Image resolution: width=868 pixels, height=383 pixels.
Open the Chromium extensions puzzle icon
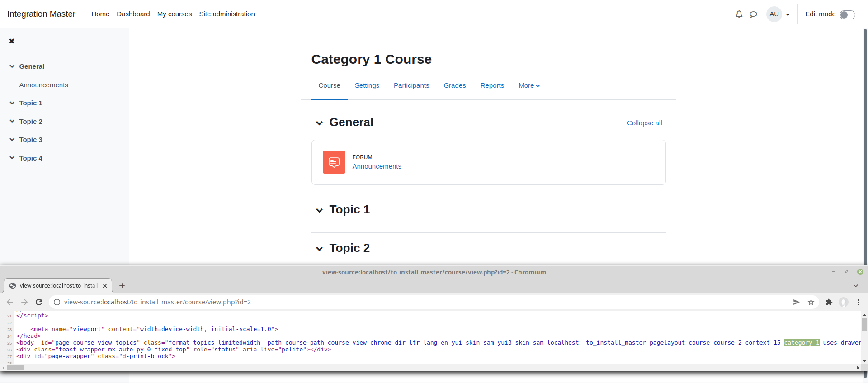(829, 302)
